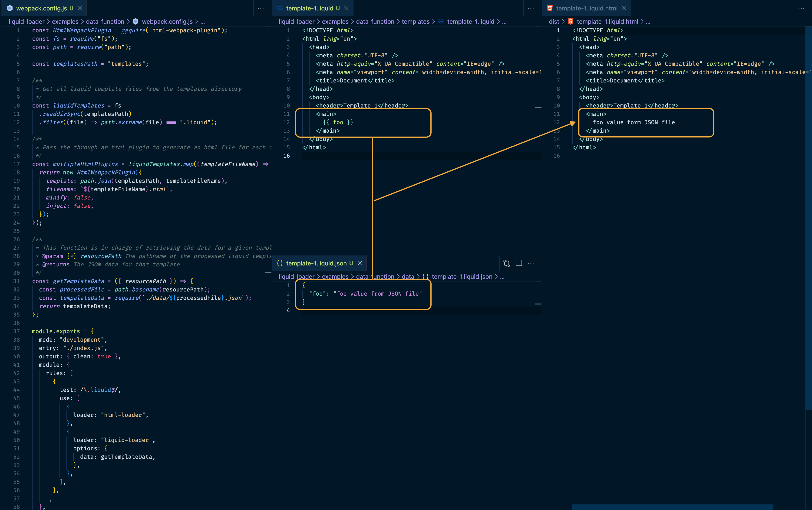Open More Actions menu beside webpack.config.js tab
This screenshot has height=510, width=812.
(x=261, y=8)
